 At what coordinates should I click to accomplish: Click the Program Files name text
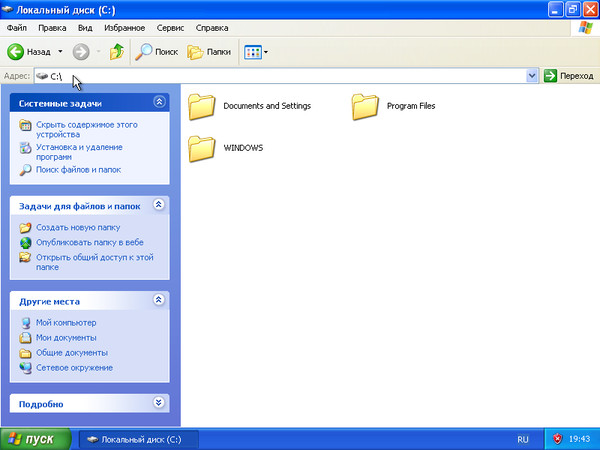(411, 106)
